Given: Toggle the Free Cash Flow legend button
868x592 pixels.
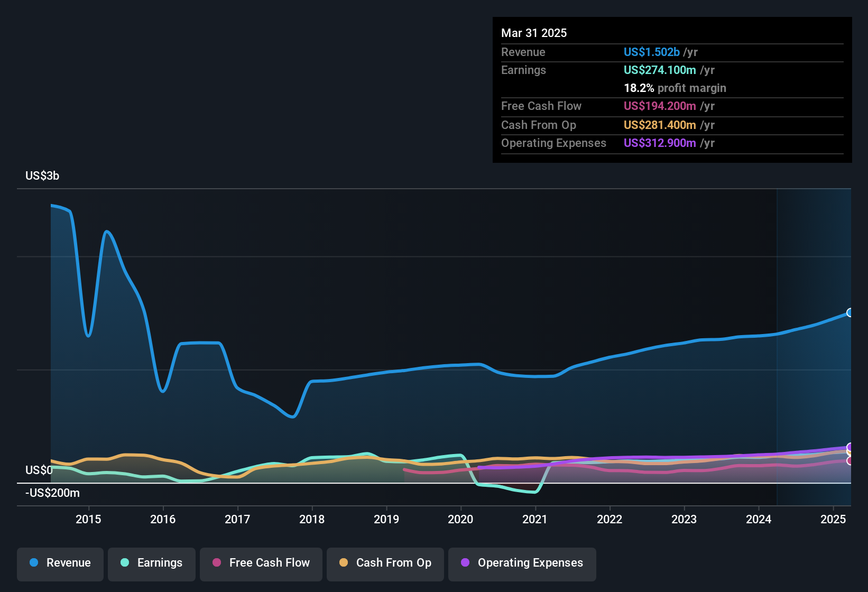Looking at the screenshot, I should (261, 564).
